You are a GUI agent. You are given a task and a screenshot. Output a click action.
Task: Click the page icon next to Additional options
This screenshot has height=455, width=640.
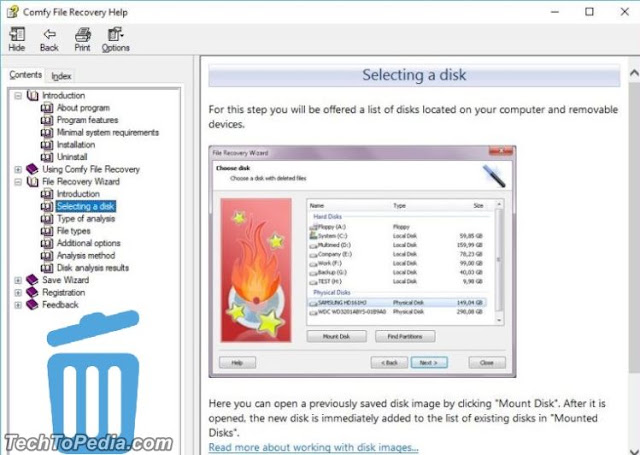[47, 243]
